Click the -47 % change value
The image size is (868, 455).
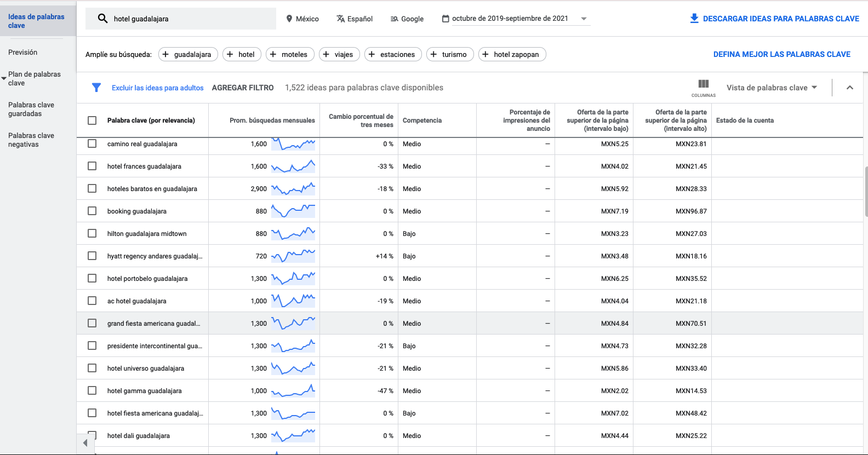click(385, 390)
